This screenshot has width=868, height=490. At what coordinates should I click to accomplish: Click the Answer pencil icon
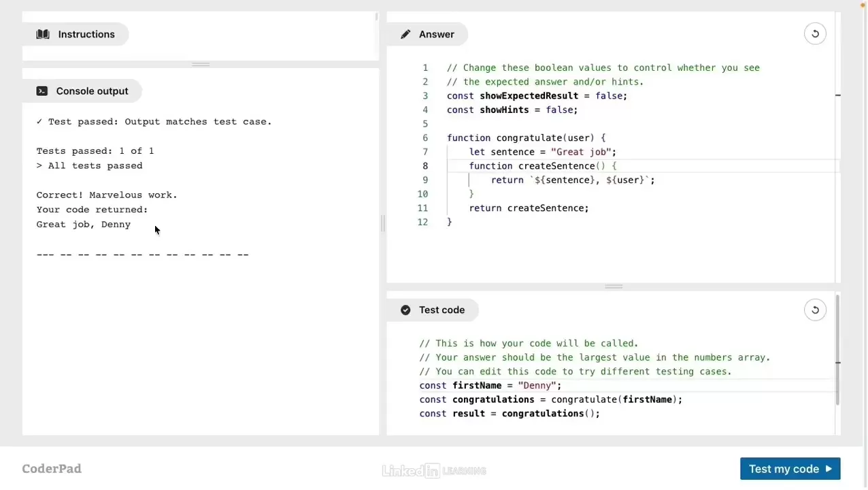[405, 35]
